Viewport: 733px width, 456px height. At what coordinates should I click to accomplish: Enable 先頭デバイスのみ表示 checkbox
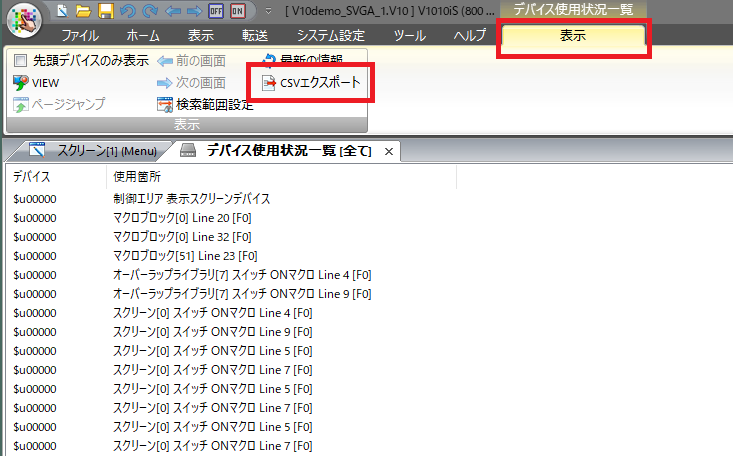click(21, 60)
